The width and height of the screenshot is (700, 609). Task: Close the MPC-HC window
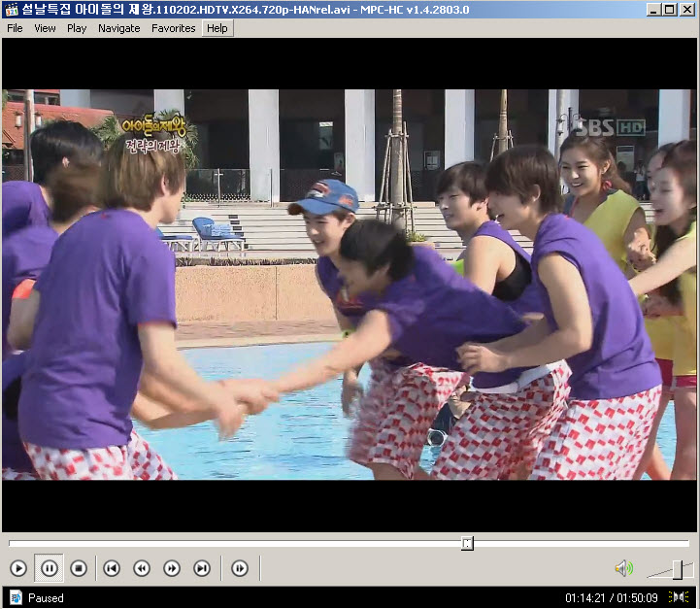(x=687, y=10)
